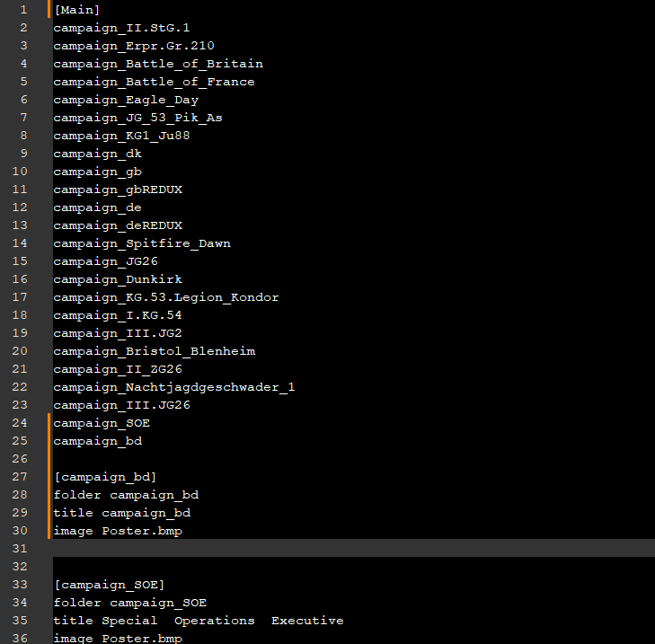Click image Poster.bmp on row 30
The image size is (655, 644).
coord(118,531)
